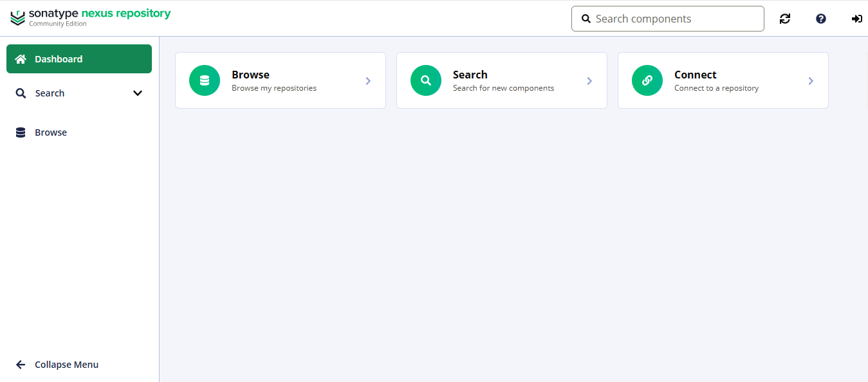This screenshot has height=382, width=868.
Task: Click the Search card title
Action: coord(470,75)
